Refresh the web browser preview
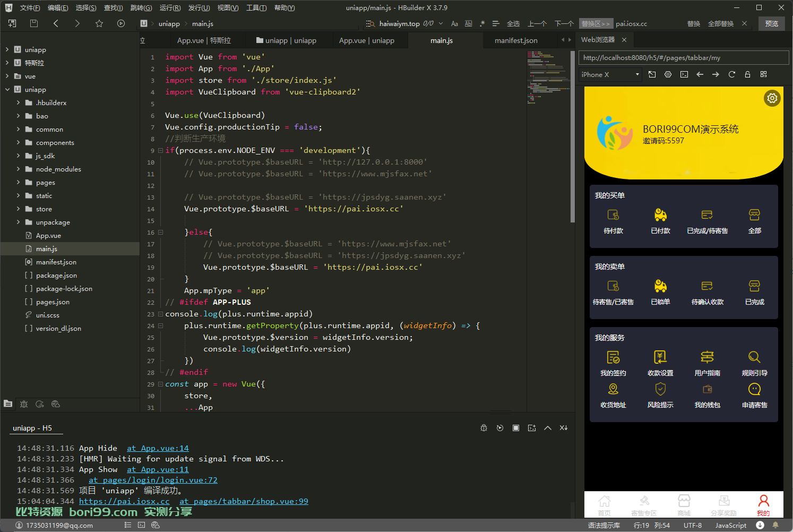 (x=732, y=74)
